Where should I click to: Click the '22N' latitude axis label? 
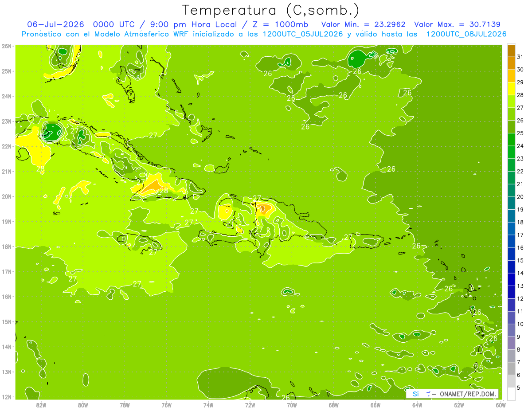point(7,146)
